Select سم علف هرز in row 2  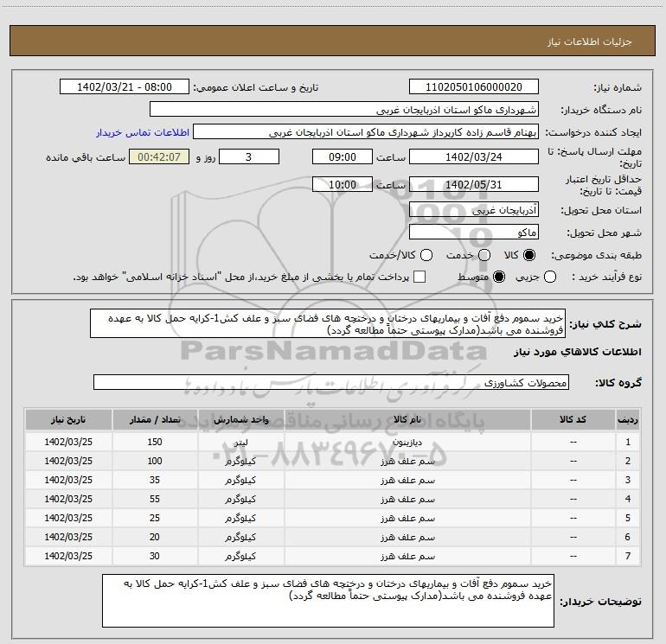pos(407,461)
